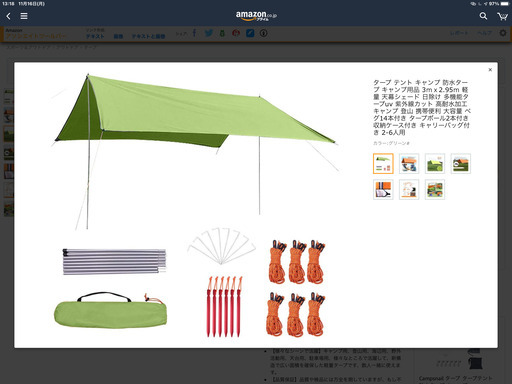Select the white instruction-diagram thumbnail
512x384 pixels.
(409, 189)
